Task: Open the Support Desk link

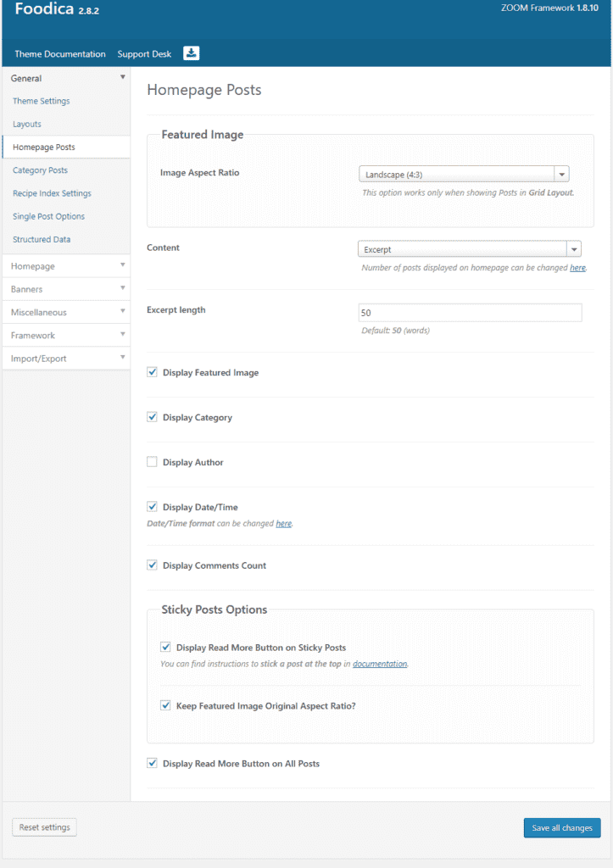Action: (144, 53)
